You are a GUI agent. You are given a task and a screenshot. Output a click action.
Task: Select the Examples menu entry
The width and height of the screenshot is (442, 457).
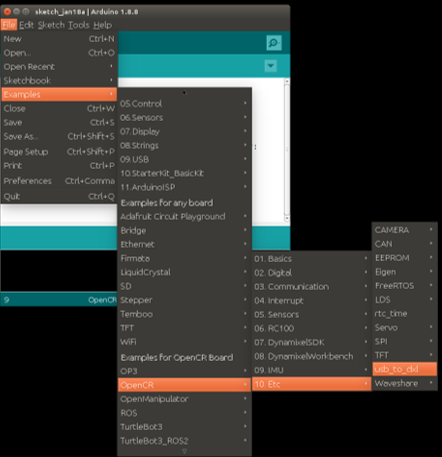[59, 94]
